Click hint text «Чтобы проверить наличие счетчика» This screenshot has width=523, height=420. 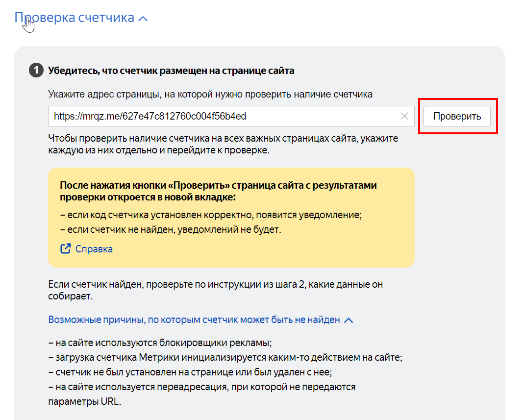point(223,144)
